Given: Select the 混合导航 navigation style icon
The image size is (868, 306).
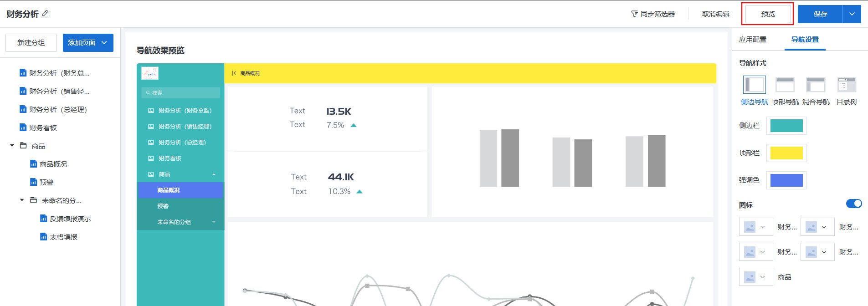Looking at the screenshot, I should coord(816,85).
